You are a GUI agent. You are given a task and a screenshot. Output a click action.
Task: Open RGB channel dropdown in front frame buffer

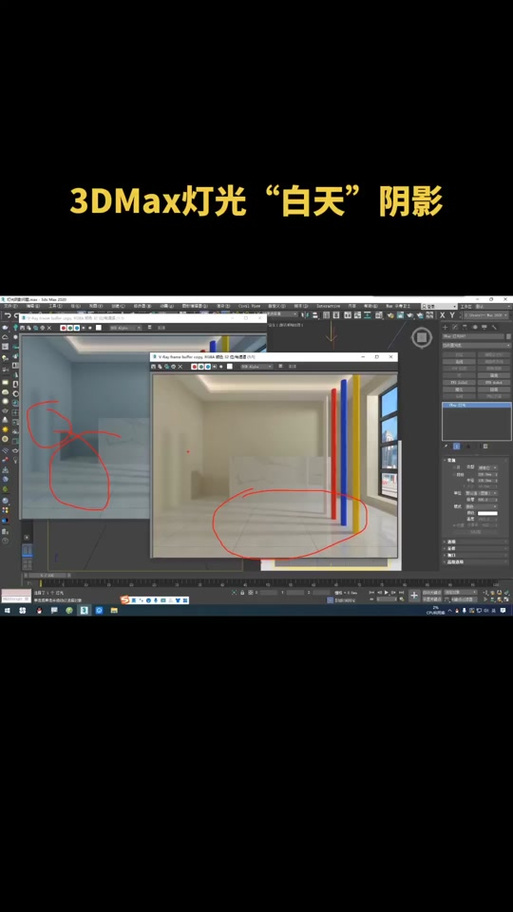256,366
